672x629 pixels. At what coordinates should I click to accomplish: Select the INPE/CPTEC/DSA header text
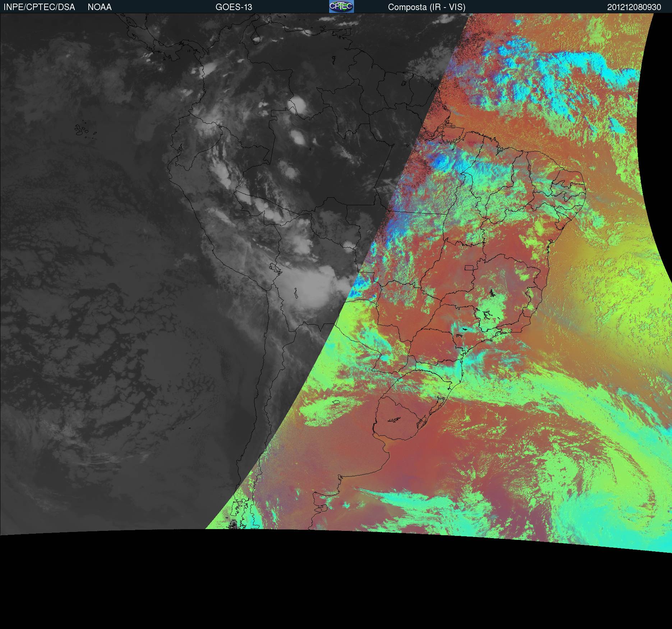point(39,7)
